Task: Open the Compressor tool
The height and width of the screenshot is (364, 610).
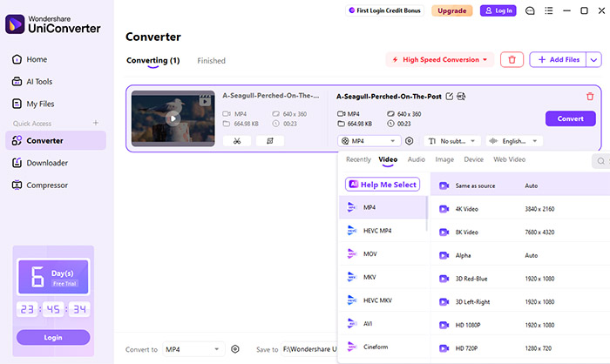Action: (x=40, y=185)
